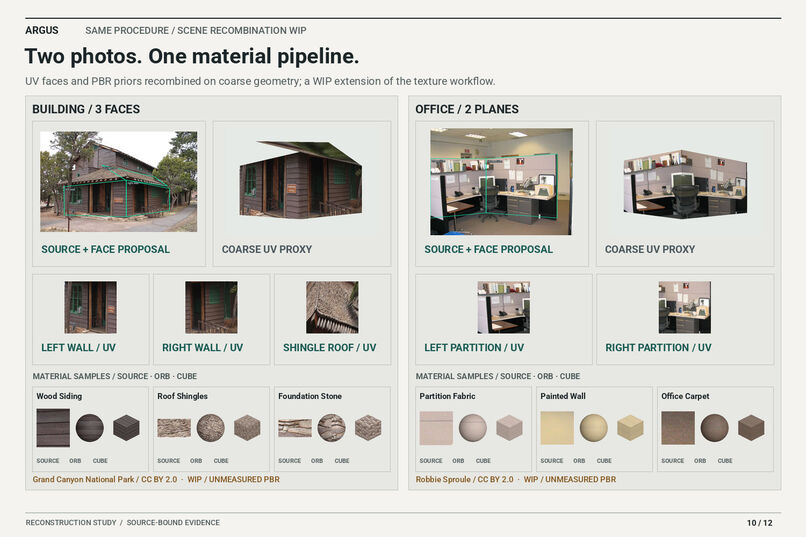
Task: Open the building coarse UV proxy render
Action: coord(301,179)
